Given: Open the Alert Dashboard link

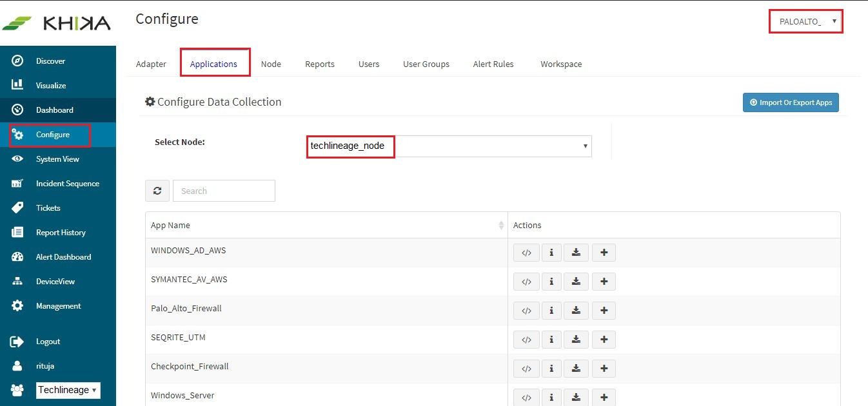Looking at the screenshot, I should tap(63, 257).
